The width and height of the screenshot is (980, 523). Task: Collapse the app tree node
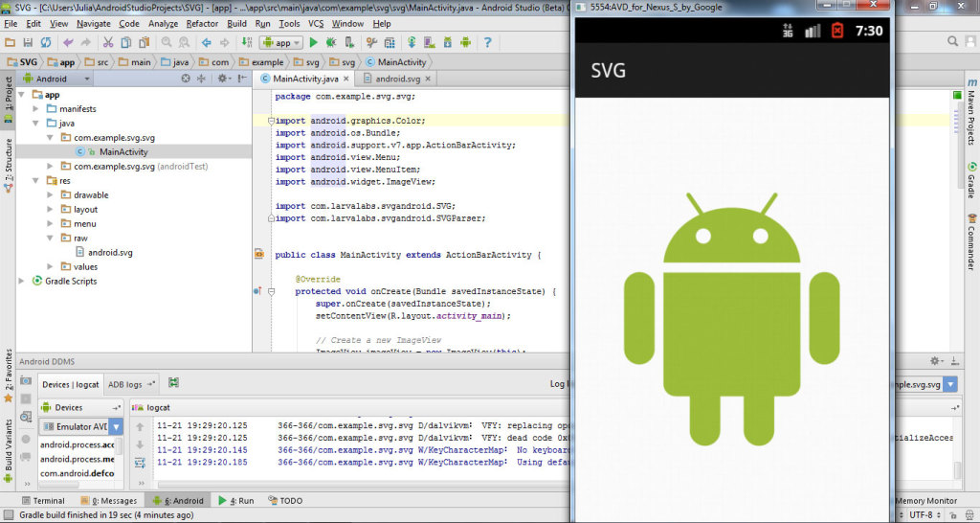pos(22,95)
